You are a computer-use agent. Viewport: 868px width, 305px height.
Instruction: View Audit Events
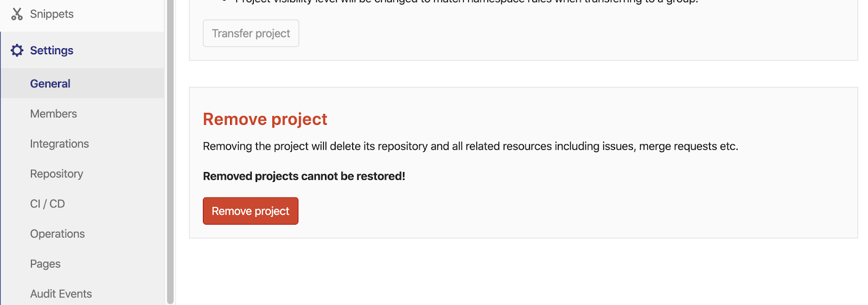61,294
